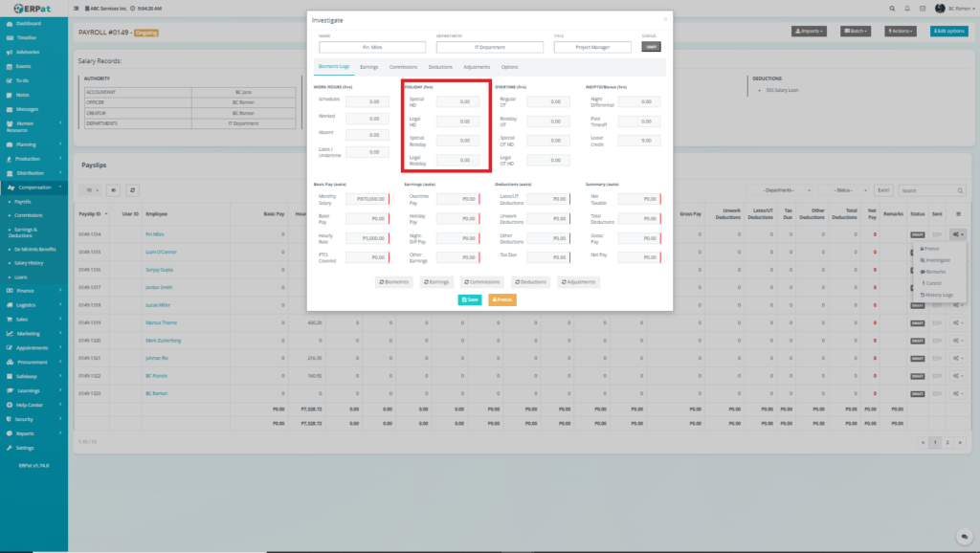Close the Investigate dialog
This screenshot has height=553, width=980.
[665, 19]
